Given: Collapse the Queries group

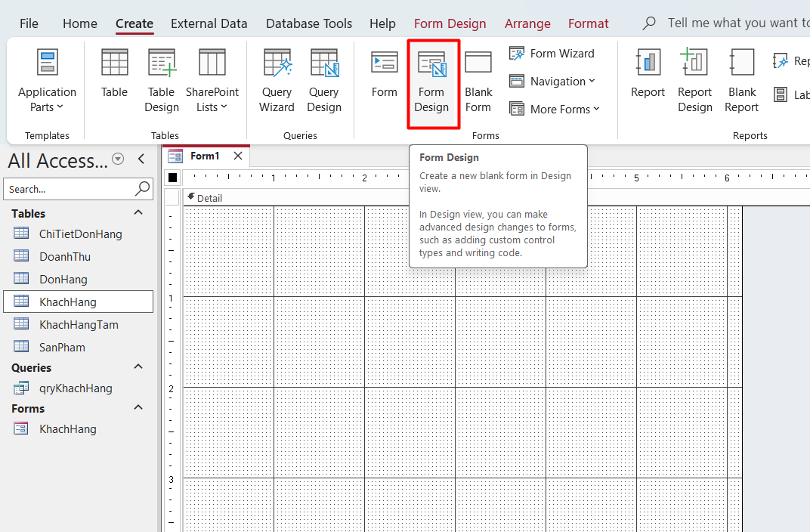Looking at the screenshot, I should tap(138, 367).
